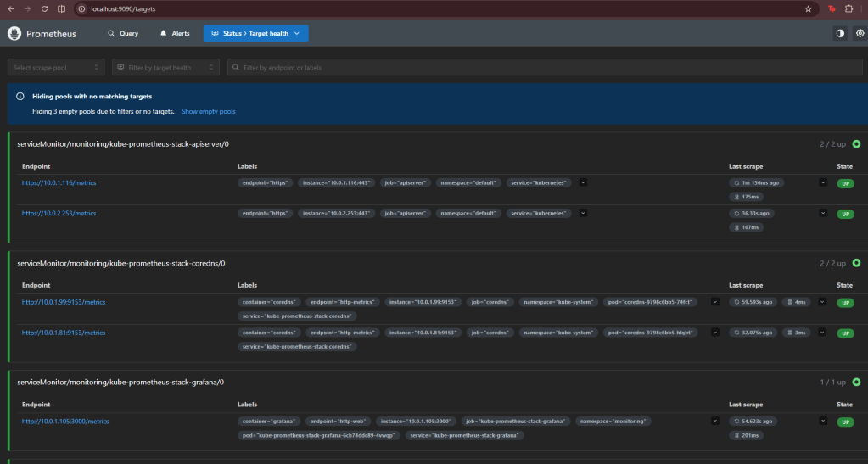This screenshot has height=464, width=868.
Task: Click the 175ms scrape duration badge
Action: point(746,197)
